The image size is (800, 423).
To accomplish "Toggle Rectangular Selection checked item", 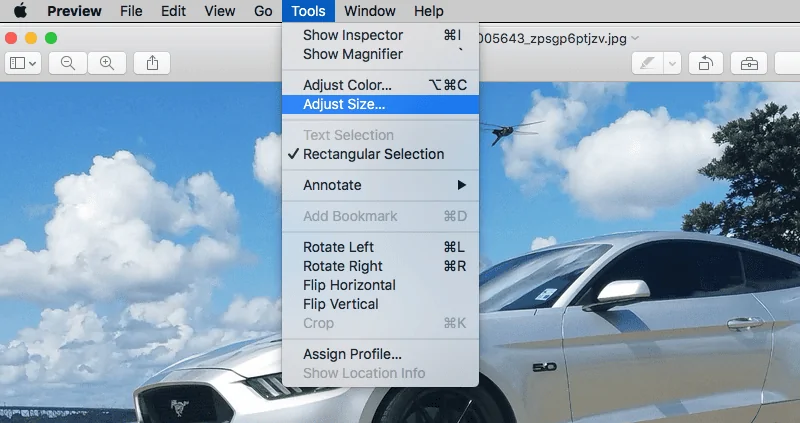I will [381, 154].
